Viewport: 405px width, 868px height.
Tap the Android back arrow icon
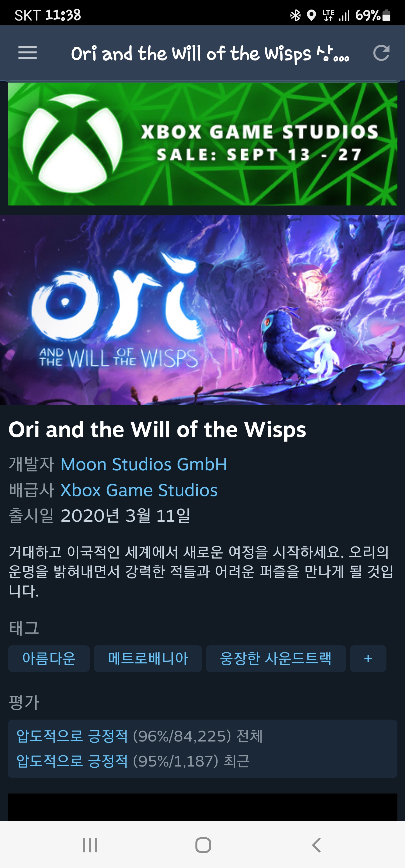316,845
